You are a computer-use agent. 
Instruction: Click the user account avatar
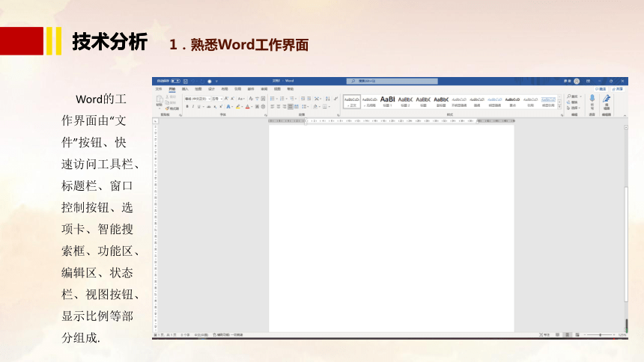coord(577,82)
